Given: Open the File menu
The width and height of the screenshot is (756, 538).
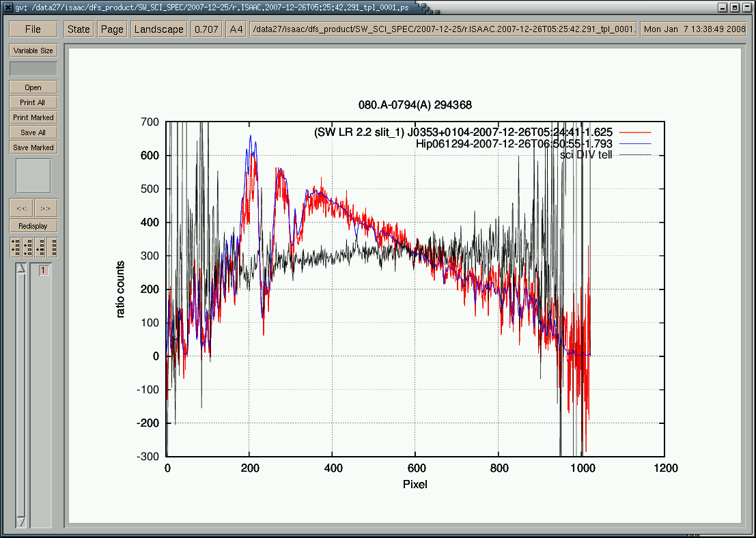Looking at the screenshot, I should point(33,29).
